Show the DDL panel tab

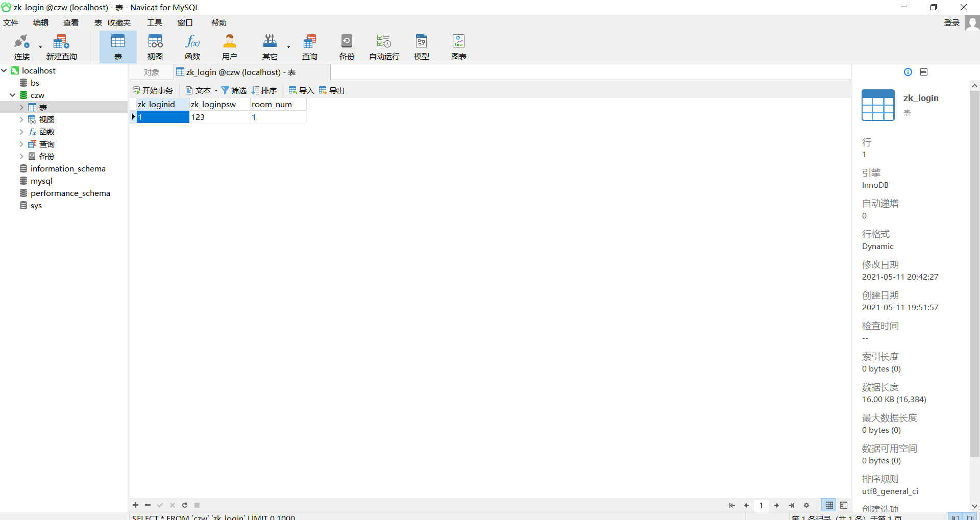click(x=924, y=72)
